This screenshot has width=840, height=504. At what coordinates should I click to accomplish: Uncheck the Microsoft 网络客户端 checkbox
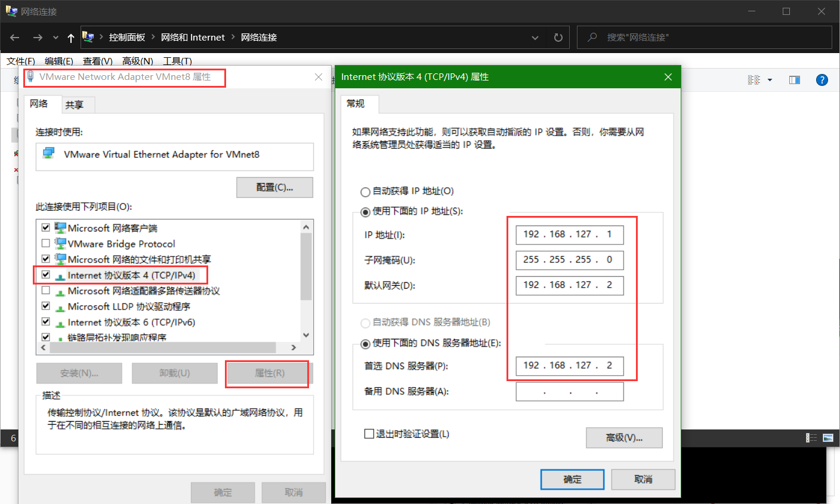click(46, 227)
